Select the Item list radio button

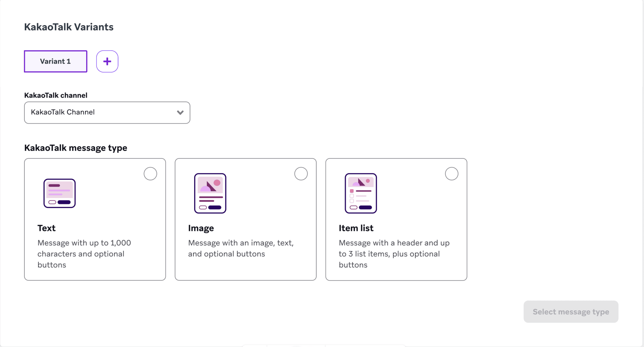click(452, 173)
